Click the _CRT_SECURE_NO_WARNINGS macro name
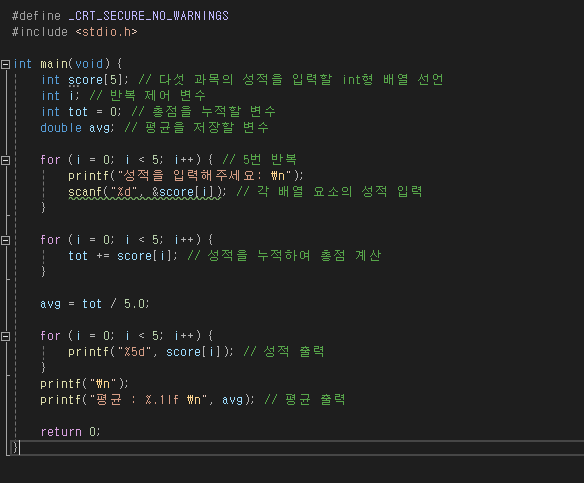The width and height of the screenshot is (584, 483). [149, 16]
